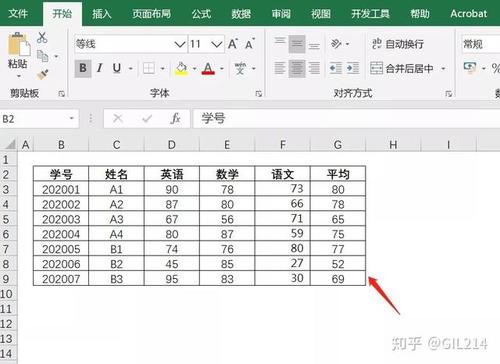Click 自动换行 wrap text button

pos(397,44)
